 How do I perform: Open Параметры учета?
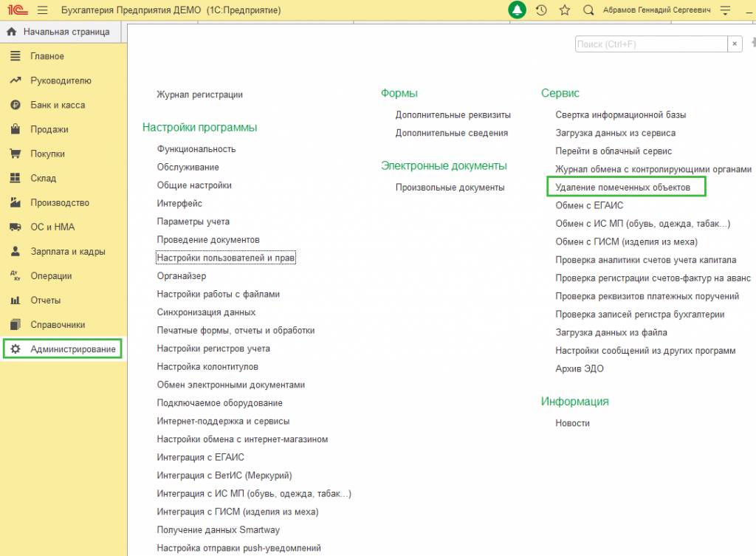[x=193, y=222]
